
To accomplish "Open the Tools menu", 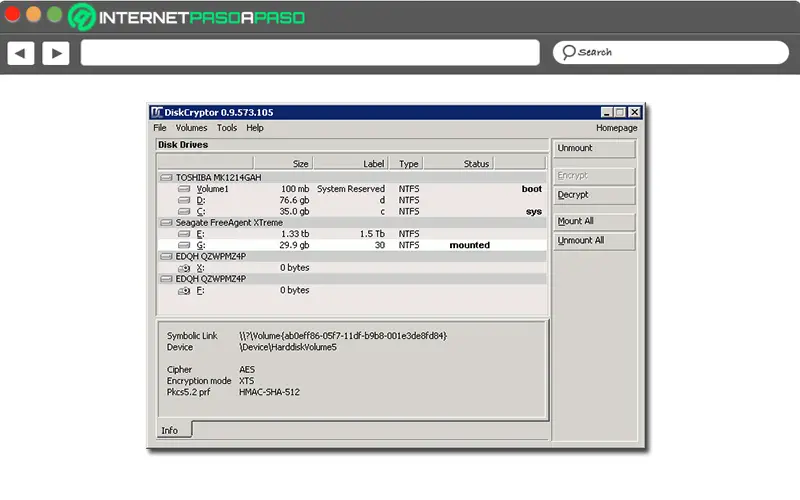I will click(227, 128).
